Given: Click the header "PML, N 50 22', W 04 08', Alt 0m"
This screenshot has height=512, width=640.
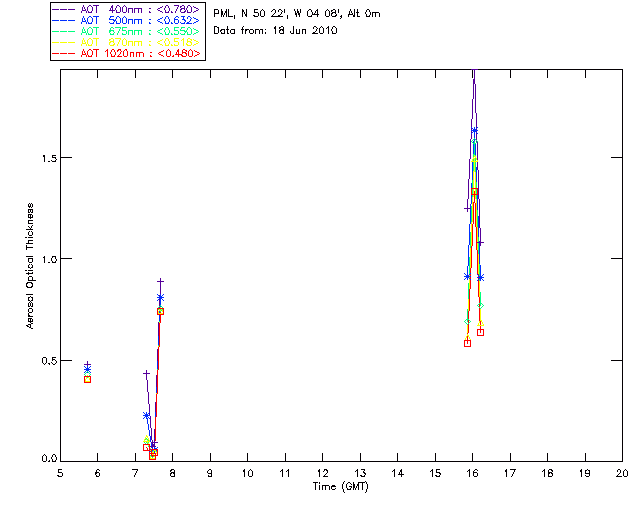Looking at the screenshot, I should [x=297, y=13].
